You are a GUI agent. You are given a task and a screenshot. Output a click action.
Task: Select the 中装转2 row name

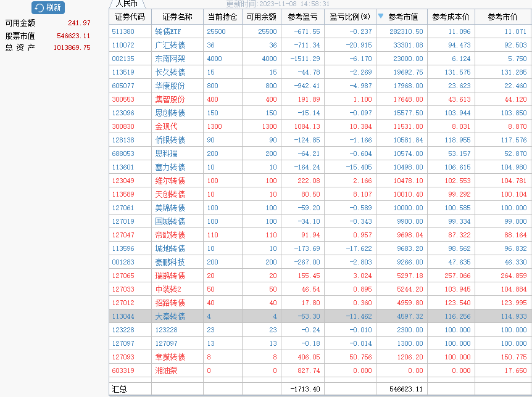click(168, 289)
